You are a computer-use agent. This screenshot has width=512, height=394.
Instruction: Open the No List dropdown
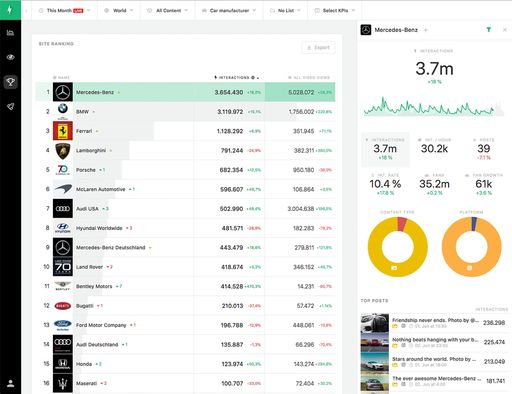click(x=285, y=10)
